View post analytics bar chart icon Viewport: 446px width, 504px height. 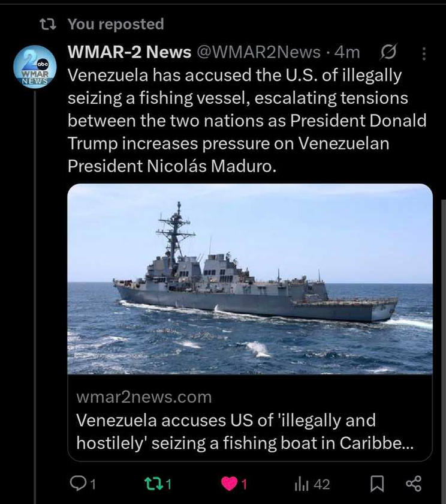[302, 484]
